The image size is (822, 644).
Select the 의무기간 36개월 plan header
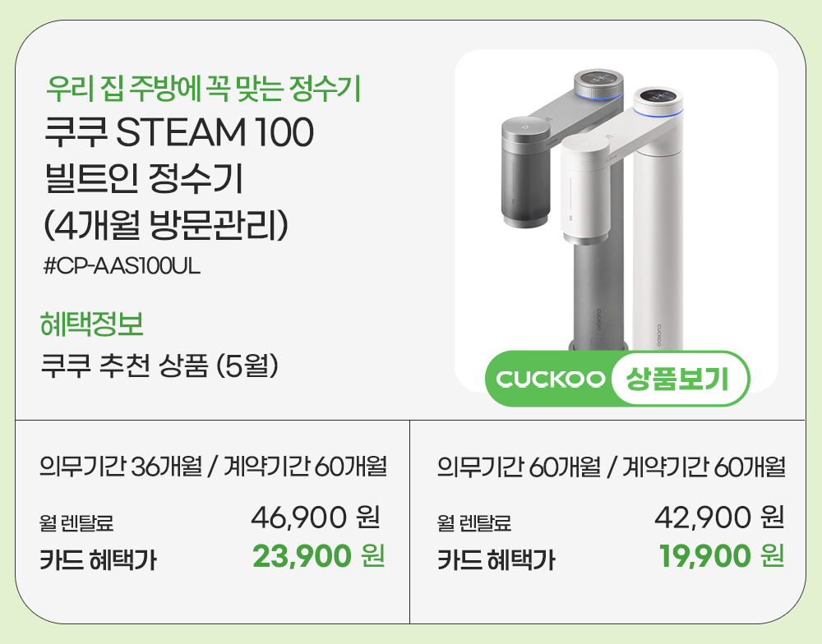[213, 468]
